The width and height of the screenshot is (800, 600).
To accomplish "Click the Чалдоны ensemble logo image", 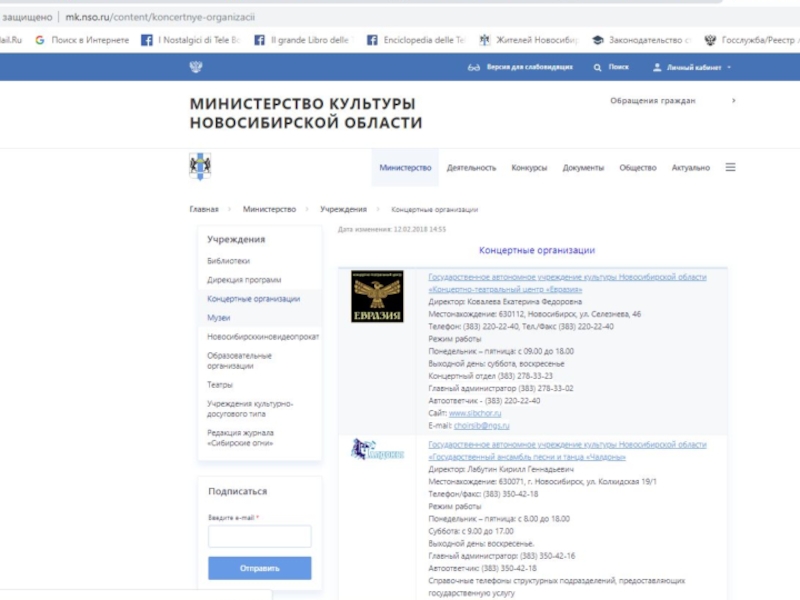I will coord(377,452).
